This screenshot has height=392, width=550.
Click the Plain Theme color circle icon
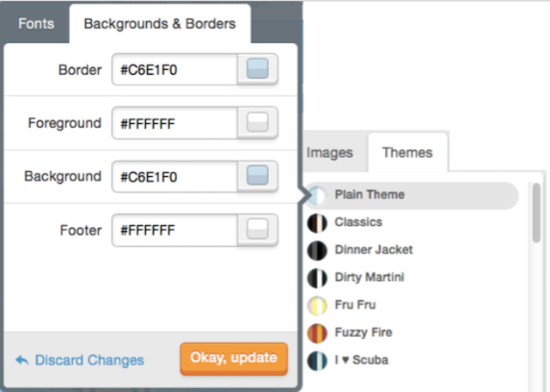click(x=318, y=195)
